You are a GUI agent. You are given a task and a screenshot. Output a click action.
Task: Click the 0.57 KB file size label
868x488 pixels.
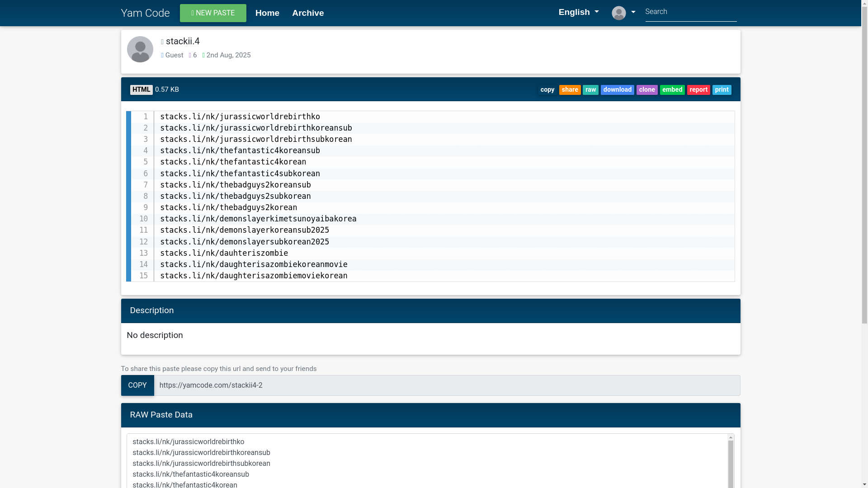pyautogui.click(x=167, y=89)
